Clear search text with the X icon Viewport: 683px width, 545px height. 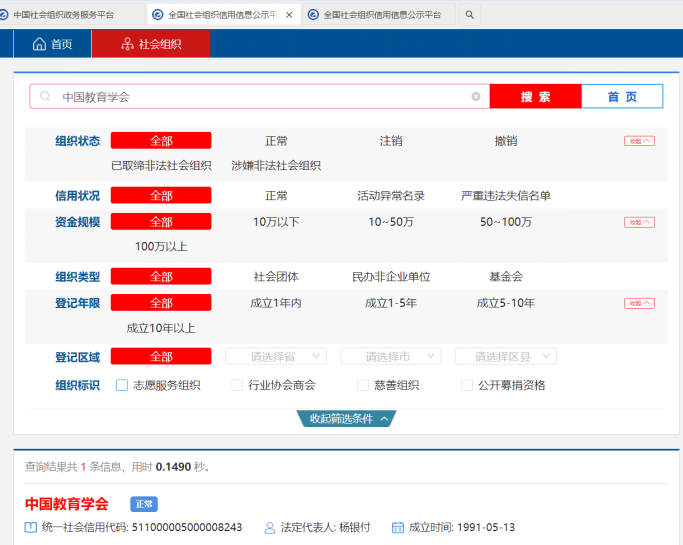(476, 97)
